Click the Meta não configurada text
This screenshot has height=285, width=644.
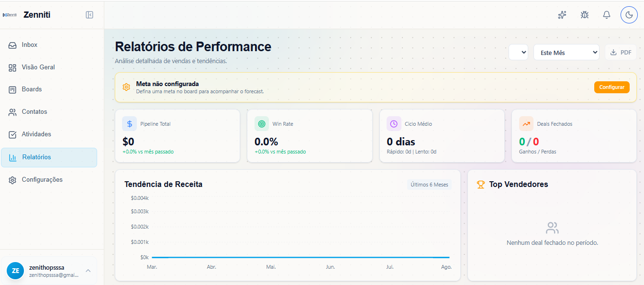[167, 84]
